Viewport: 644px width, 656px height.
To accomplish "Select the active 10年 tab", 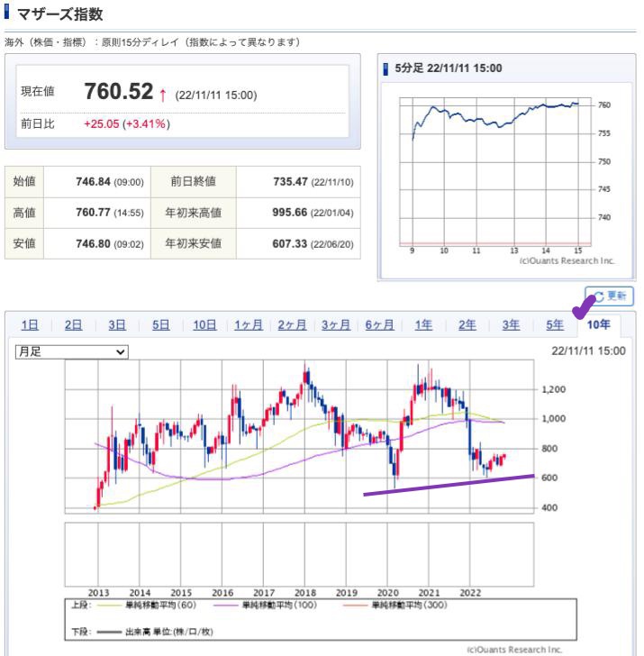I will tap(598, 324).
